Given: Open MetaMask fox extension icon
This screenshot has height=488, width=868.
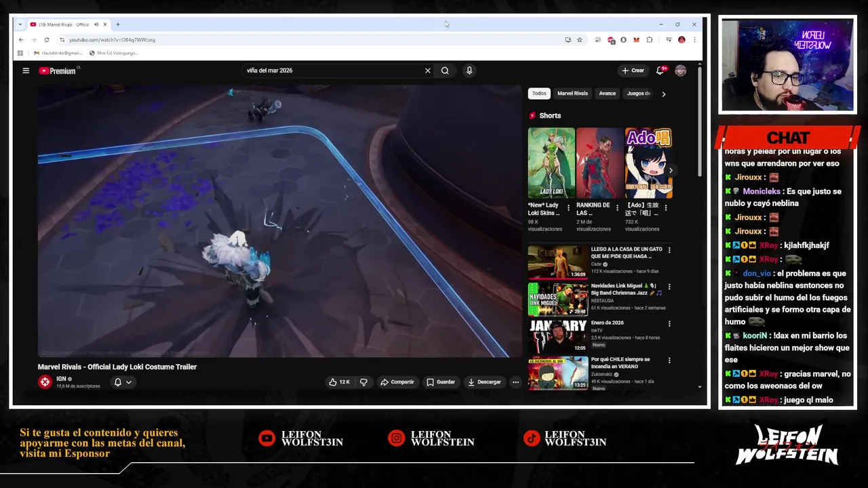Looking at the screenshot, I should [636, 40].
